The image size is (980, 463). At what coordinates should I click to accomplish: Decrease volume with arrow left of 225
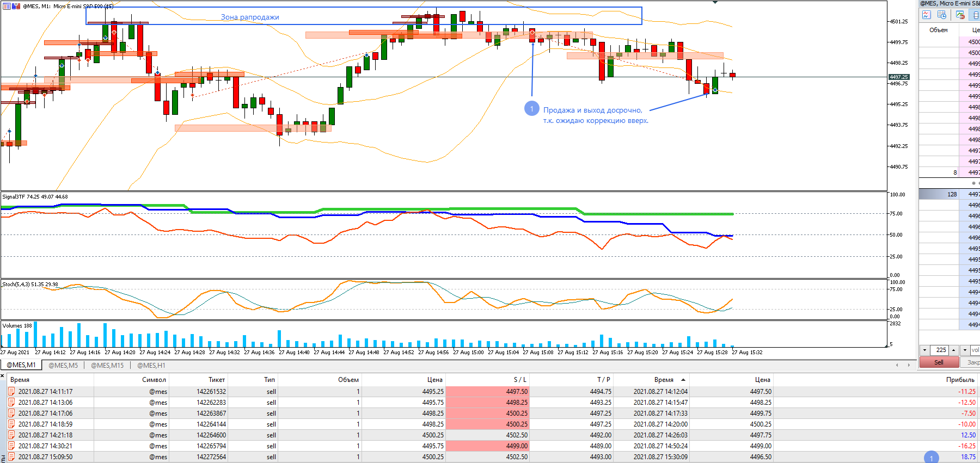point(924,350)
